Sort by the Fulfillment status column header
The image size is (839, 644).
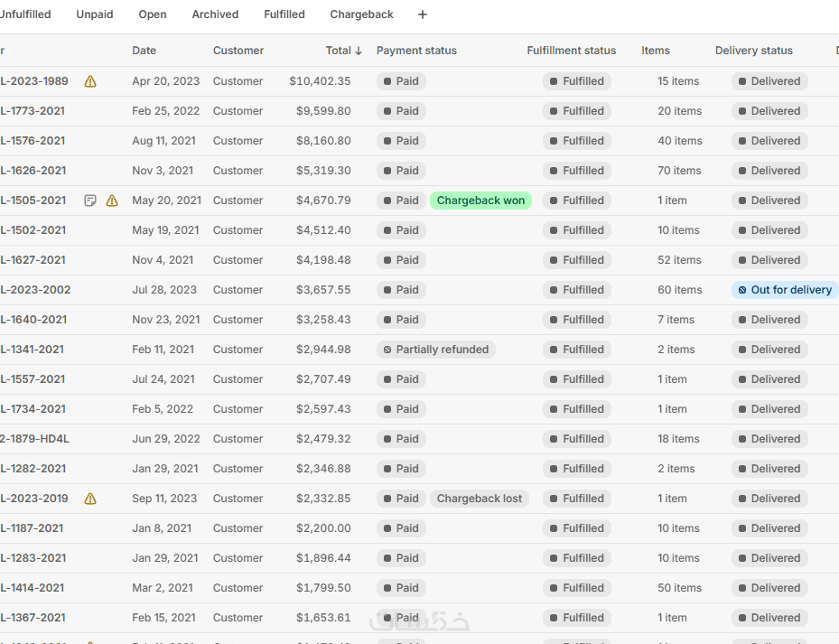tap(571, 51)
